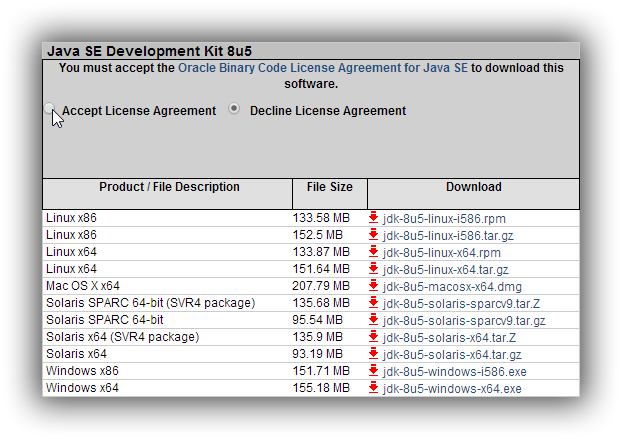Download jdk-8u5-windows-i586.exe file link

[455, 372]
